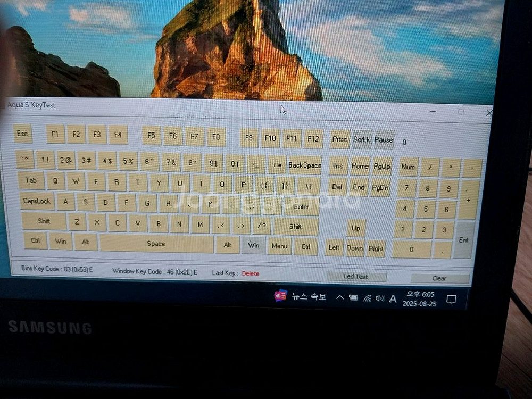Select the Left arrow key tile
Screen dimensions: 532x399
click(x=334, y=247)
